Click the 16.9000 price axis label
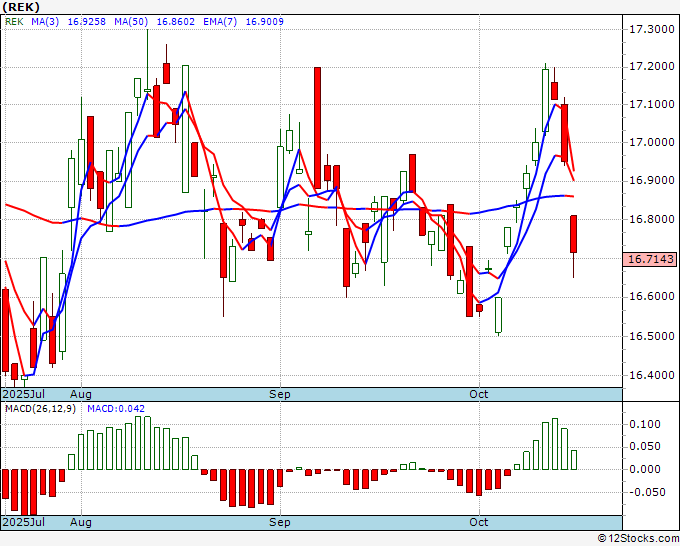 click(x=652, y=180)
